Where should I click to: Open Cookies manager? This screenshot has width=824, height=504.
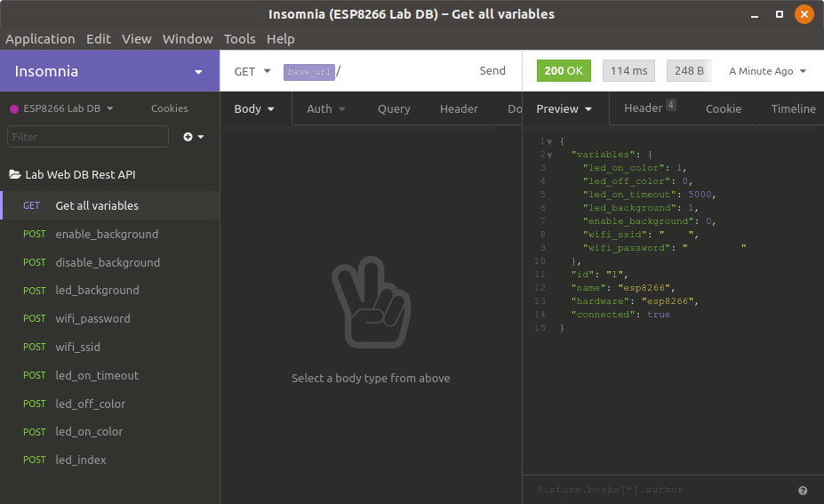coord(169,108)
